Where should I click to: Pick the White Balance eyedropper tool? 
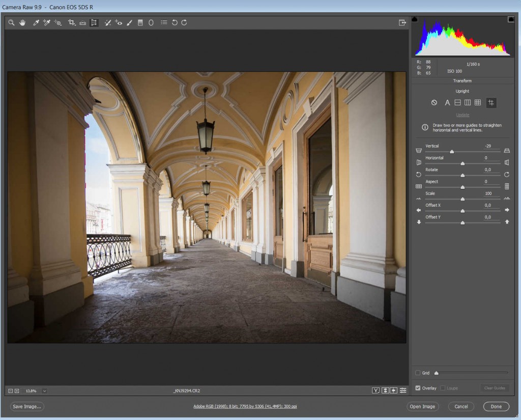click(x=36, y=23)
